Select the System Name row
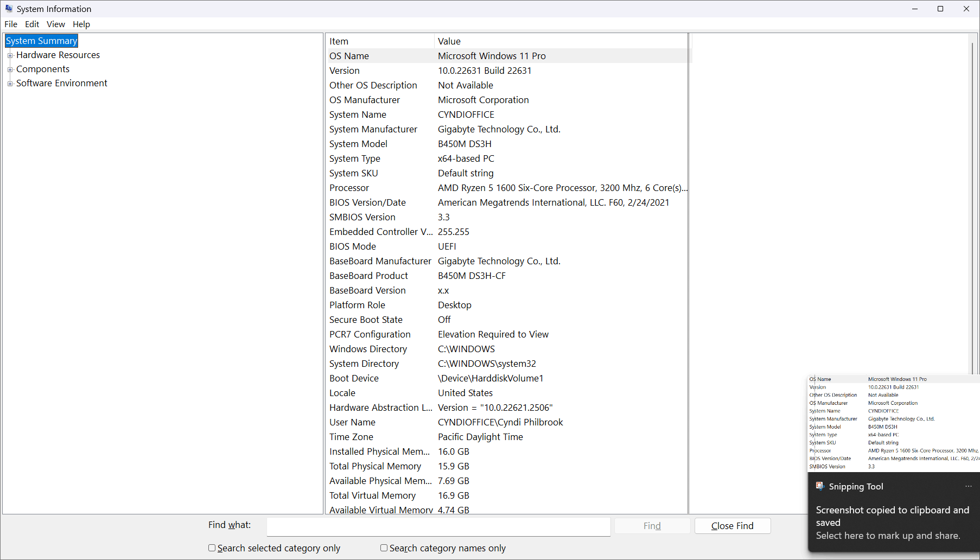This screenshot has width=980, height=560. pyautogui.click(x=507, y=114)
